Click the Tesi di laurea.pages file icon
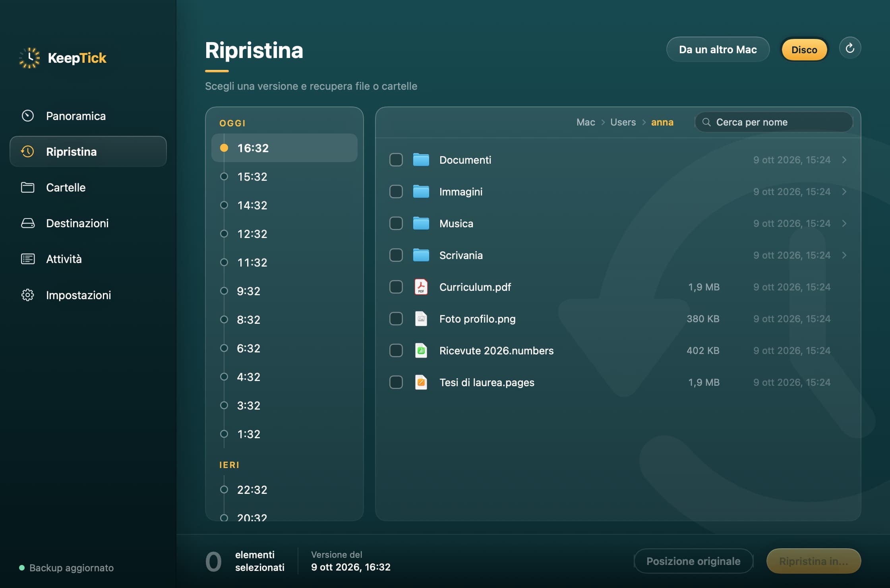 (x=421, y=382)
